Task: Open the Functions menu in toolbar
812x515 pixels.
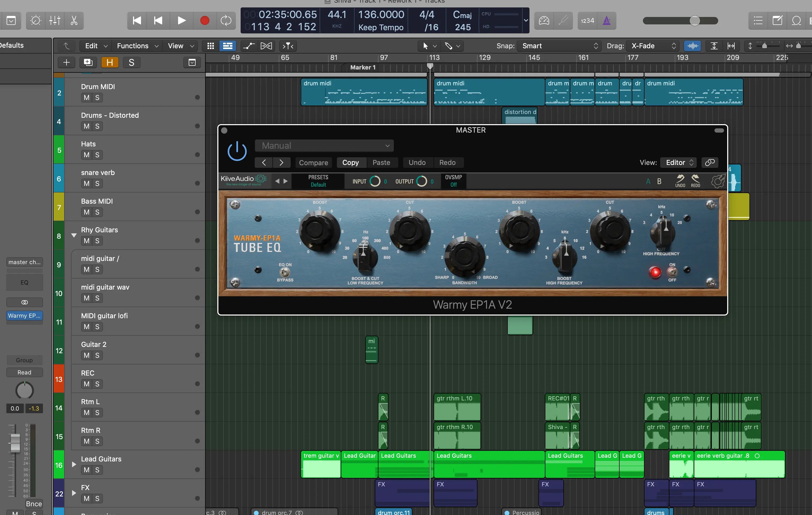Action: tap(133, 46)
